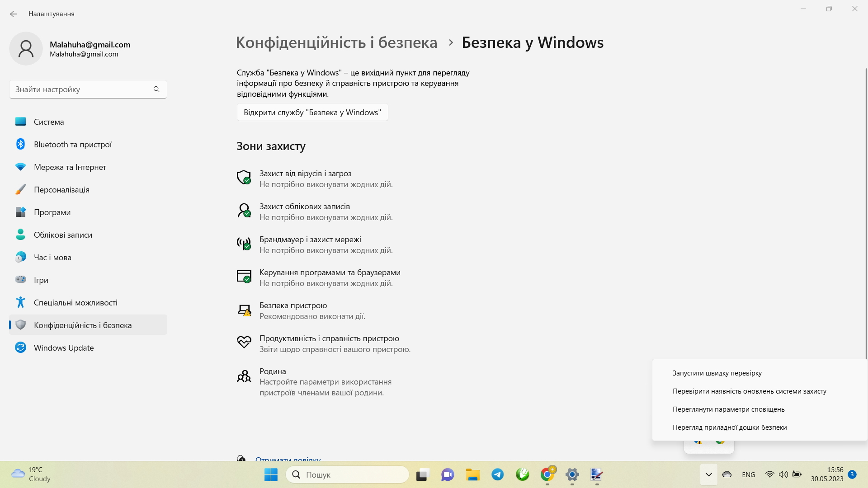Click Перегляд прикладної дошки безпеки option
This screenshot has height=488, width=868.
coord(729,427)
